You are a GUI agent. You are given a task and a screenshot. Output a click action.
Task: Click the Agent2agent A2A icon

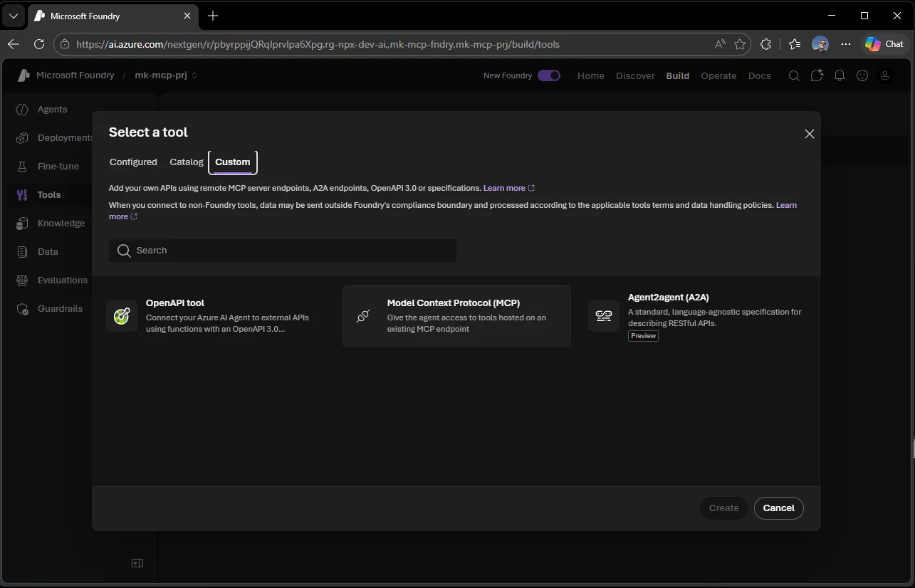[604, 316]
